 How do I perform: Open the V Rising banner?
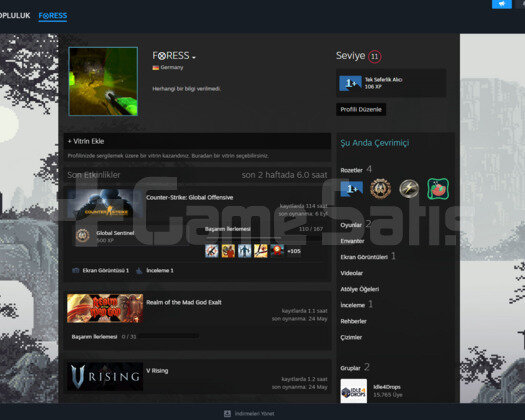coord(105,376)
